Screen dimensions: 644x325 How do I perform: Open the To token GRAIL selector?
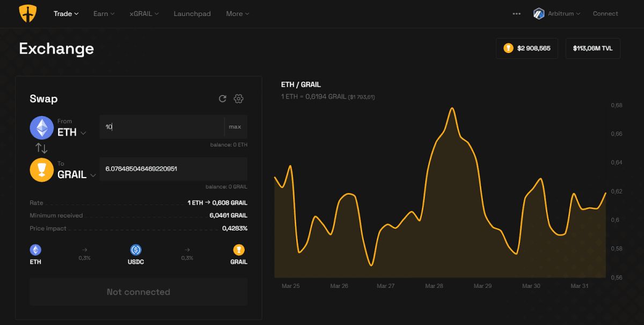[72, 175]
